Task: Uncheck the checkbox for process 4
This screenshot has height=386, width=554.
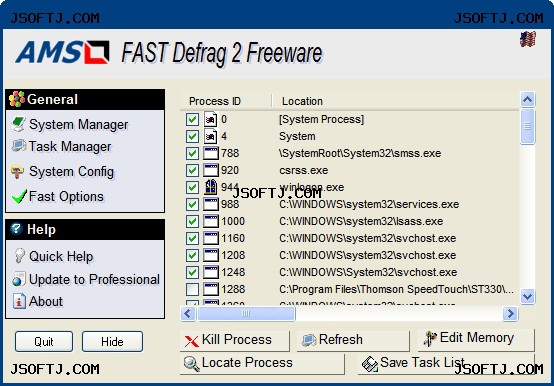Action: click(x=192, y=136)
